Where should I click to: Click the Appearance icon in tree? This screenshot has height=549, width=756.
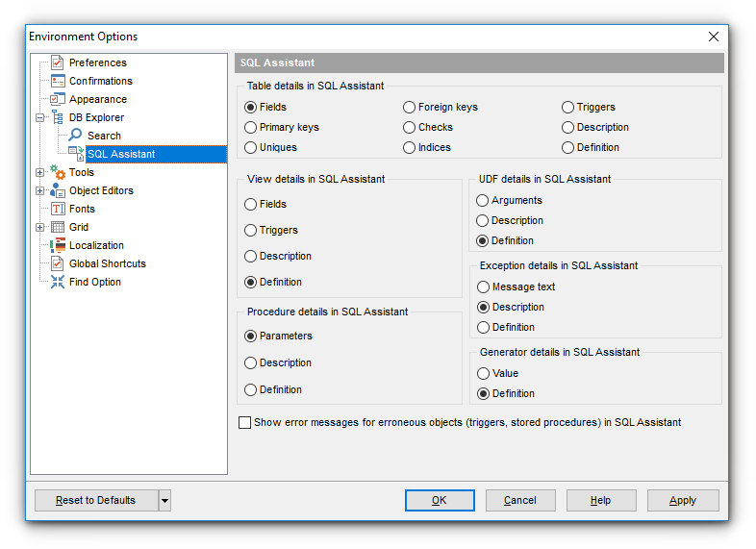pos(58,99)
